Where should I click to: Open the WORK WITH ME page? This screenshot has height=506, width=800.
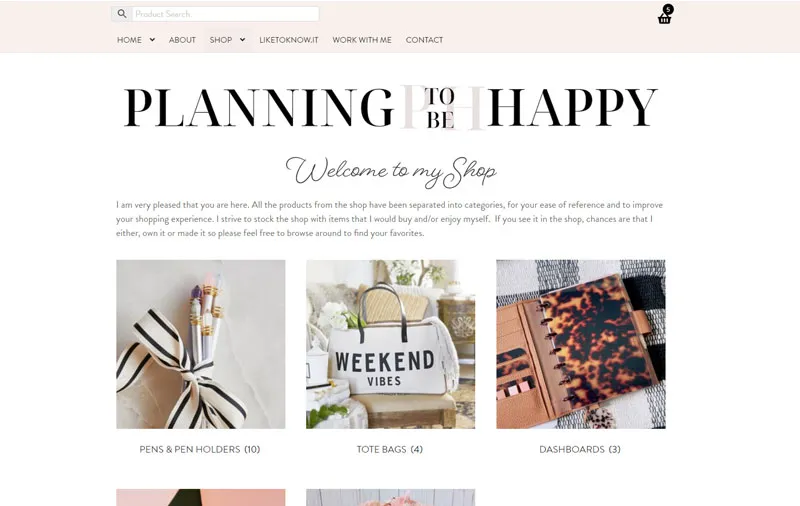[362, 40]
